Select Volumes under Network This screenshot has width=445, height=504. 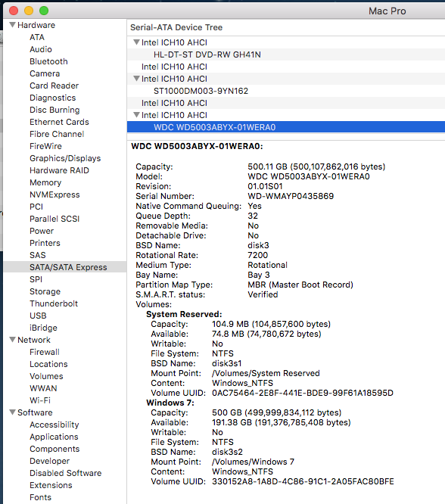coord(46,376)
